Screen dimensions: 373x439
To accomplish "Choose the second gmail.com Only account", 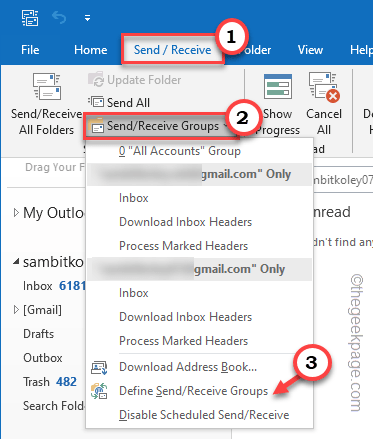I will click(x=199, y=269).
